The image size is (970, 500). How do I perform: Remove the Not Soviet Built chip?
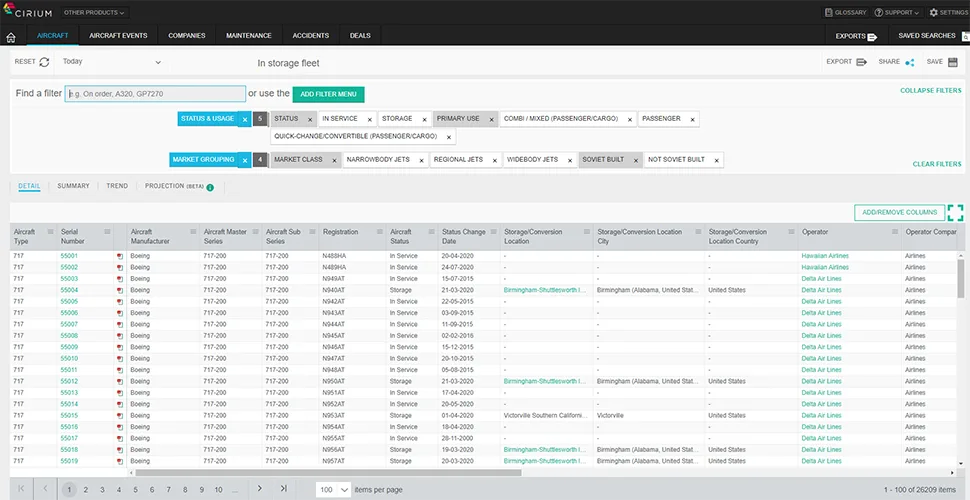[x=716, y=160]
